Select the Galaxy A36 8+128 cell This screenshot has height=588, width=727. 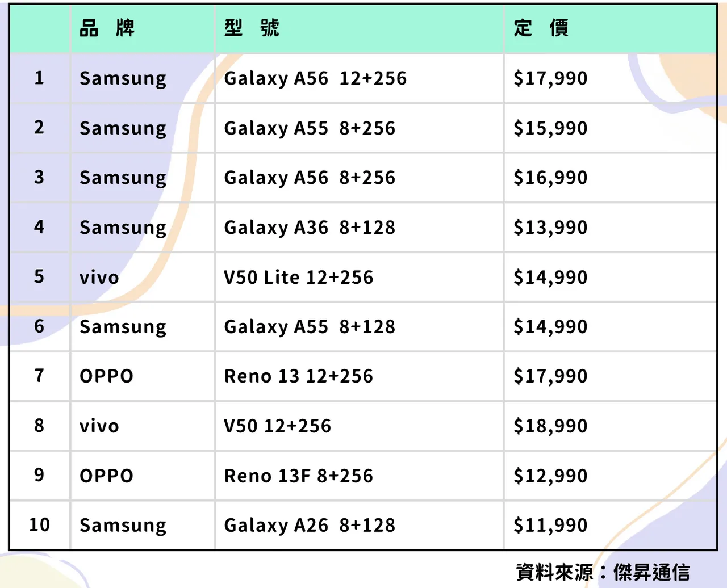[x=310, y=228]
